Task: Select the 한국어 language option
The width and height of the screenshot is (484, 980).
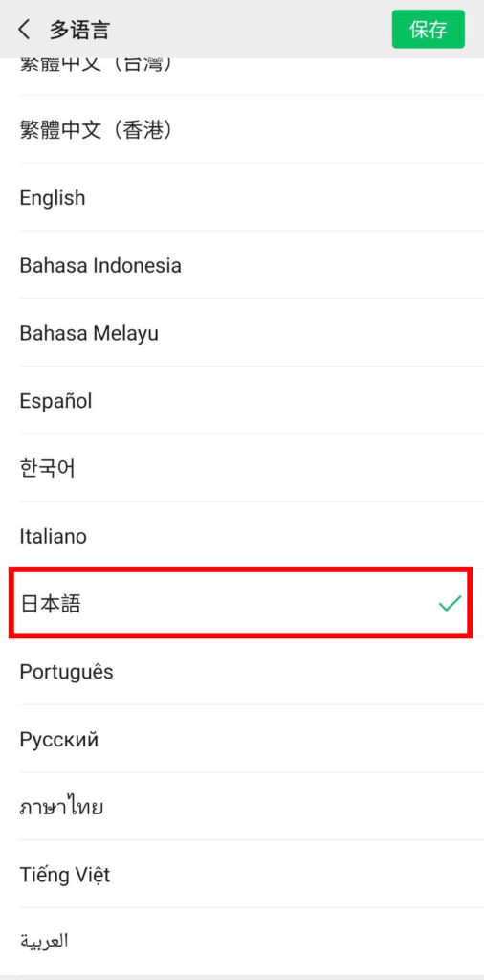Action: pyautogui.click(x=242, y=467)
